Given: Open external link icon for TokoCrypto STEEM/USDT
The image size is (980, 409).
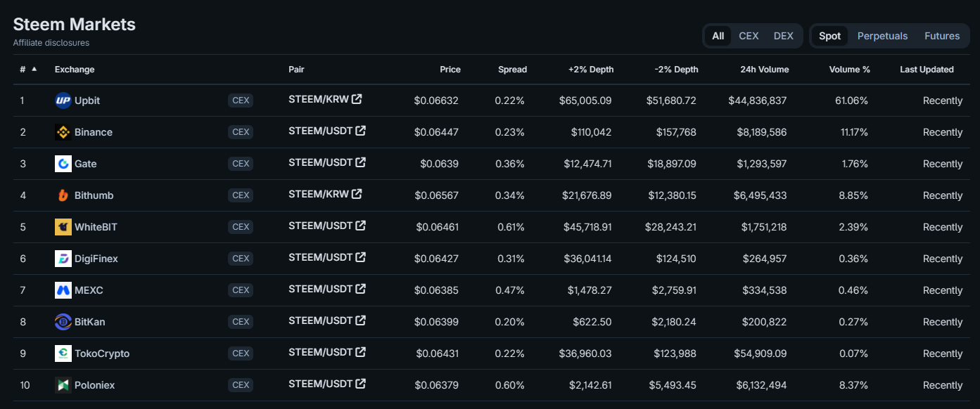Looking at the screenshot, I should click(360, 352).
